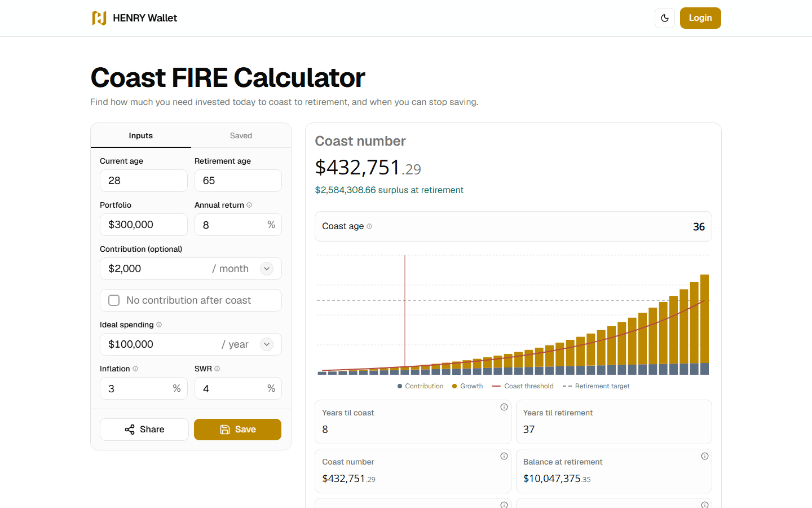The width and height of the screenshot is (812, 508).
Task: Click the Portfolio amount field
Action: click(x=144, y=225)
